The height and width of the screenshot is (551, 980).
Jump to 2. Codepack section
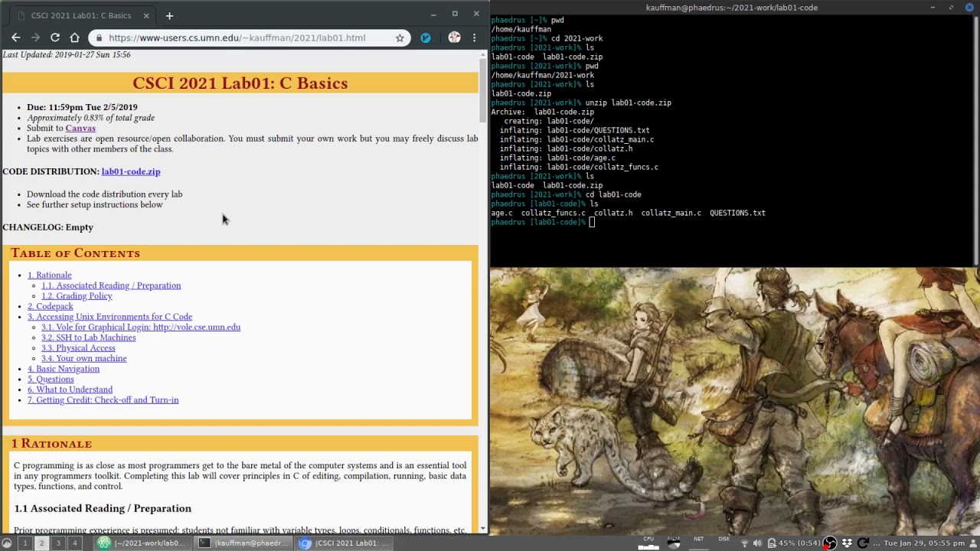(51, 306)
